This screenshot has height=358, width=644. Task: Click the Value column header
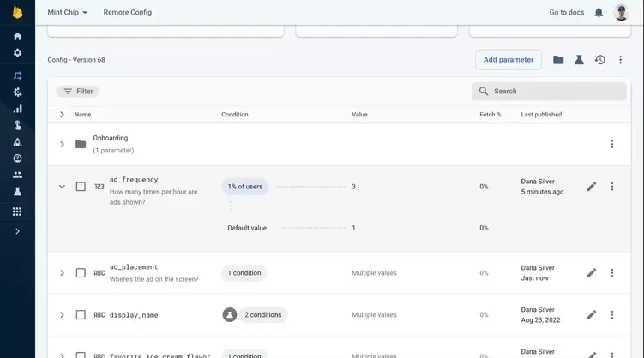359,115
